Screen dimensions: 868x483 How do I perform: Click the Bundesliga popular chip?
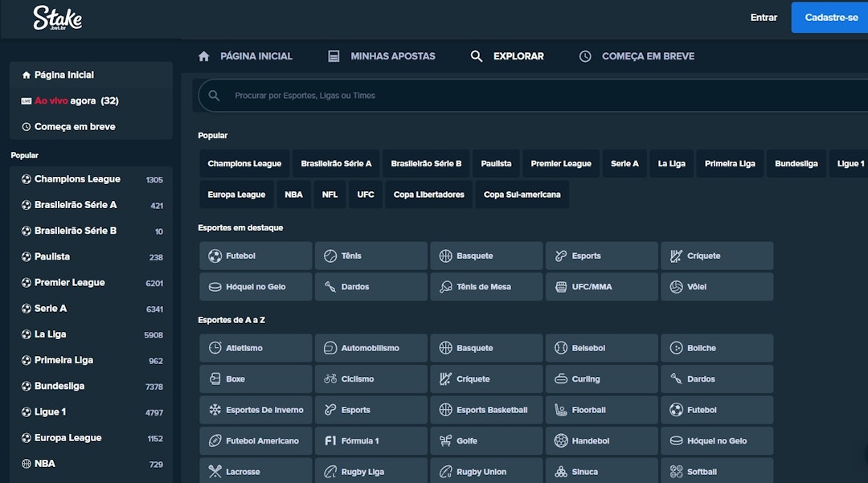click(796, 164)
